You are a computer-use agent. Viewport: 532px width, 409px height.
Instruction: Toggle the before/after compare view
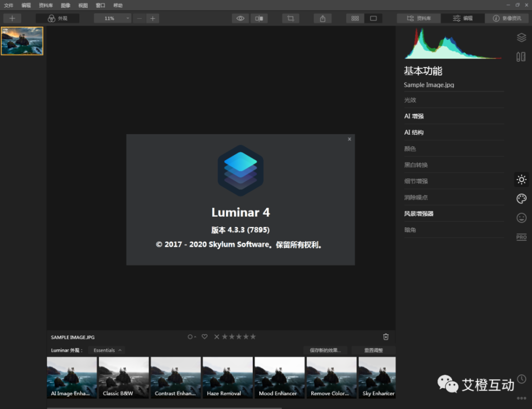click(x=259, y=18)
